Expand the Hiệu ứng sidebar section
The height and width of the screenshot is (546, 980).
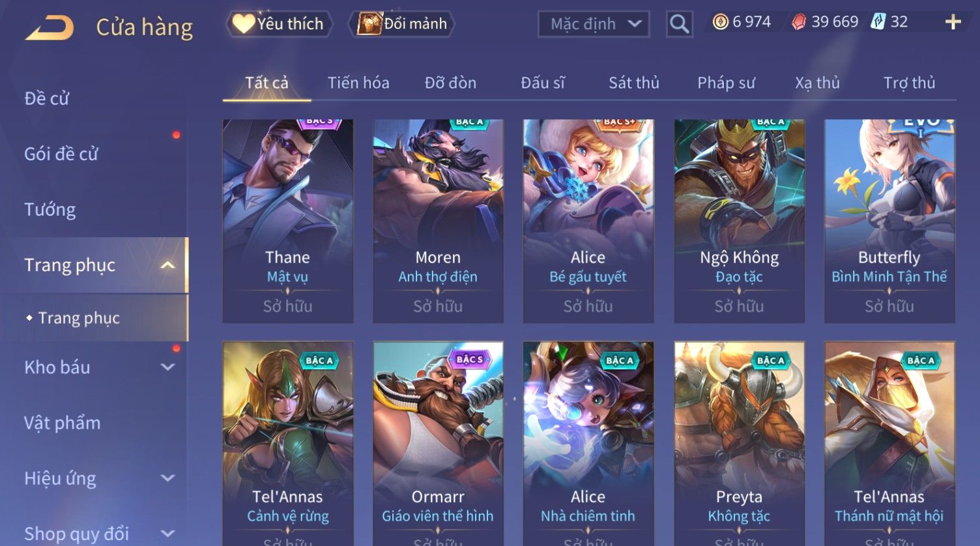pyautogui.click(x=167, y=478)
